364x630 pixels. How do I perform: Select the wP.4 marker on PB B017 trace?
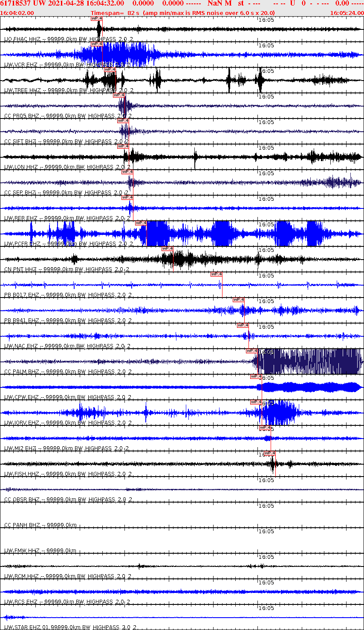pyautogui.click(x=216, y=274)
